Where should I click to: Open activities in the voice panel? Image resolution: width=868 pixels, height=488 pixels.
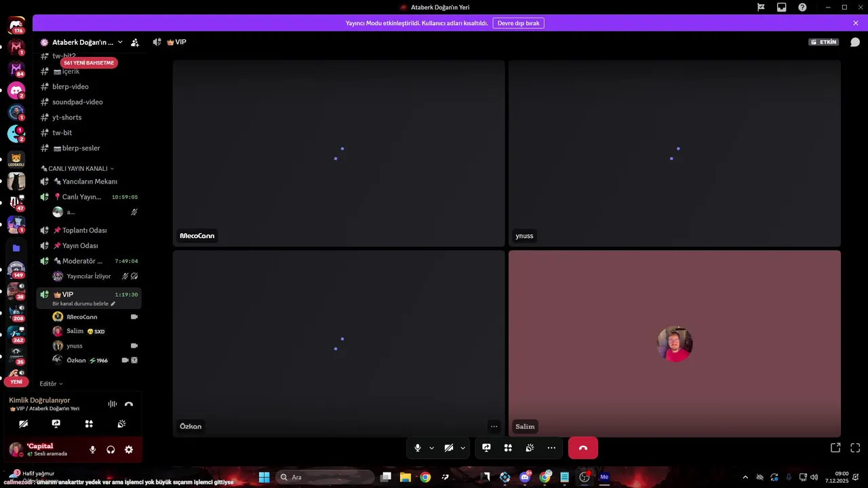tap(89, 424)
